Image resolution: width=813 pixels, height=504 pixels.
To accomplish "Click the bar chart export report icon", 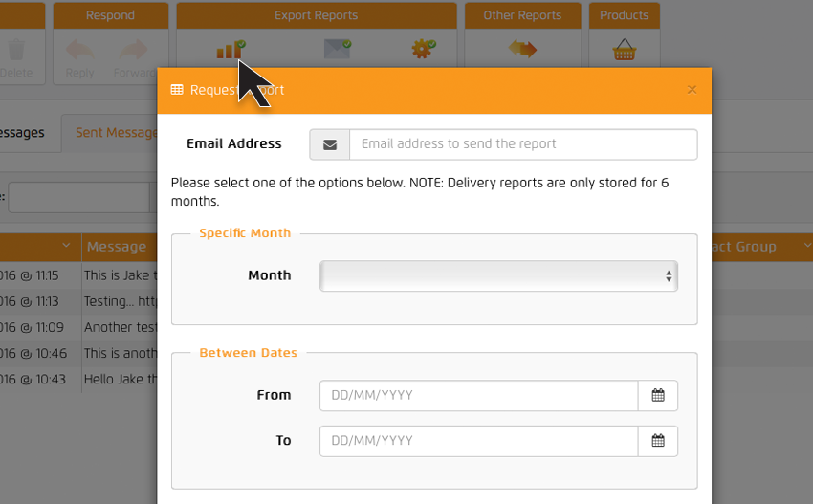I will pyautogui.click(x=231, y=50).
